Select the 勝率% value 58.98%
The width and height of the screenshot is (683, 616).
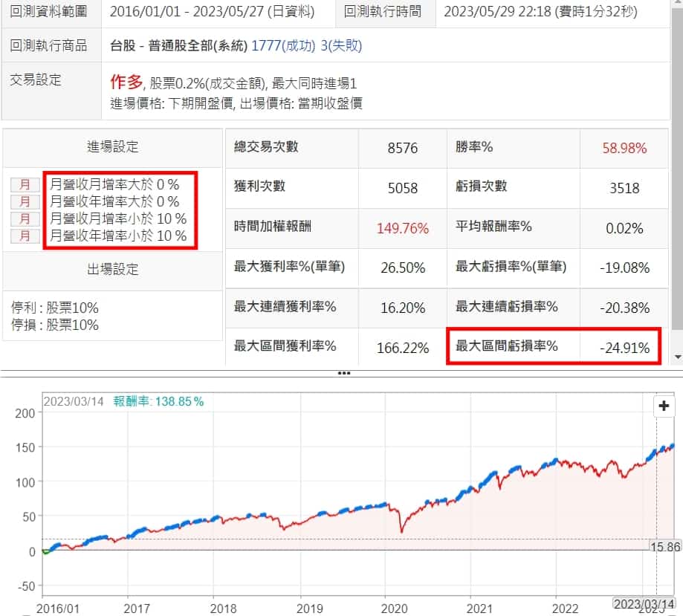[x=624, y=148]
